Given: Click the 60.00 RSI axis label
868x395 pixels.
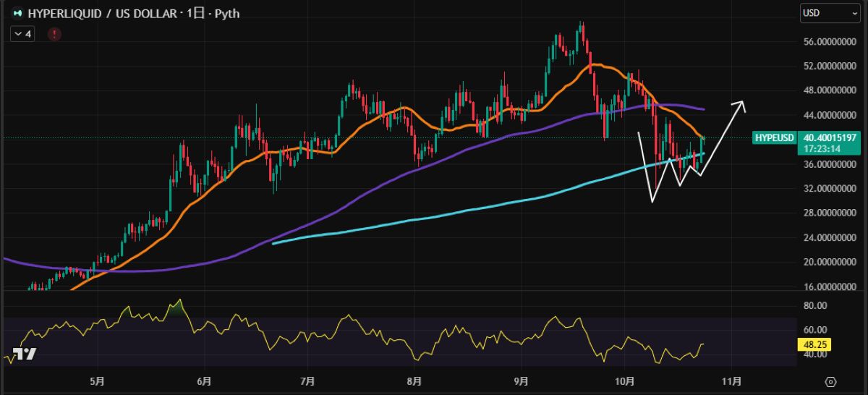Looking at the screenshot, I should [x=814, y=330].
